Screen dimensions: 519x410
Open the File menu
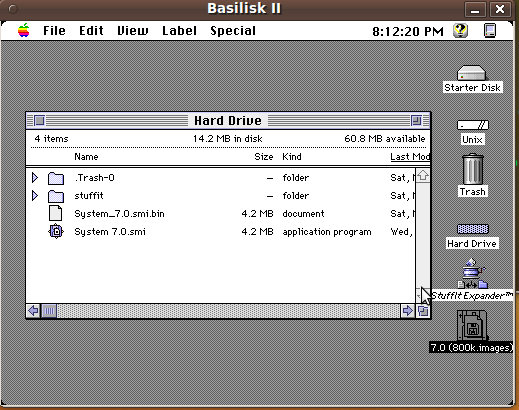pyautogui.click(x=54, y=31)
